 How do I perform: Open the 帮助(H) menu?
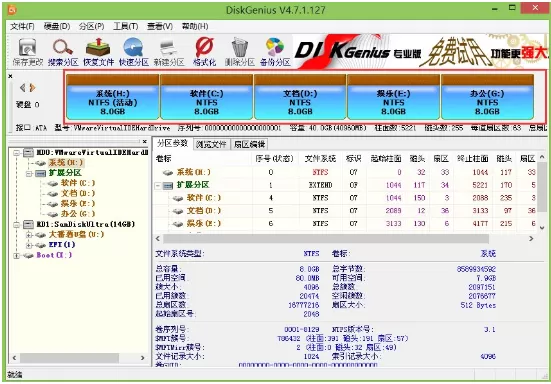pos(195,26)
